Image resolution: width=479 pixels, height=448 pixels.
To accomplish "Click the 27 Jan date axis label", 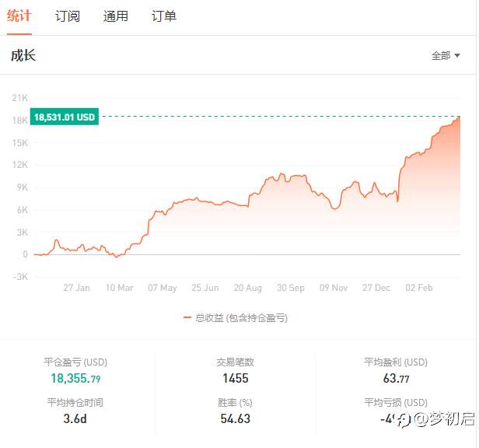I will 76,288.
